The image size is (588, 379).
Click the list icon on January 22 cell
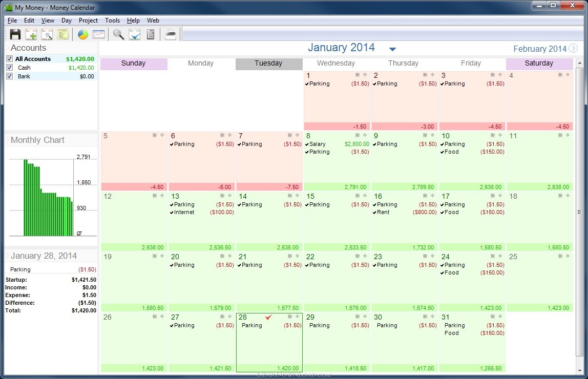point(358,256)
